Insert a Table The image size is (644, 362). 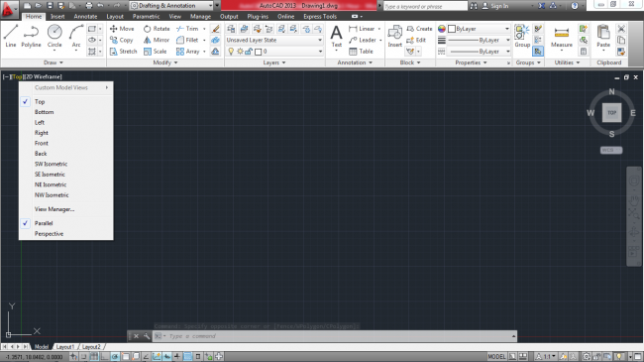(361, 52)
